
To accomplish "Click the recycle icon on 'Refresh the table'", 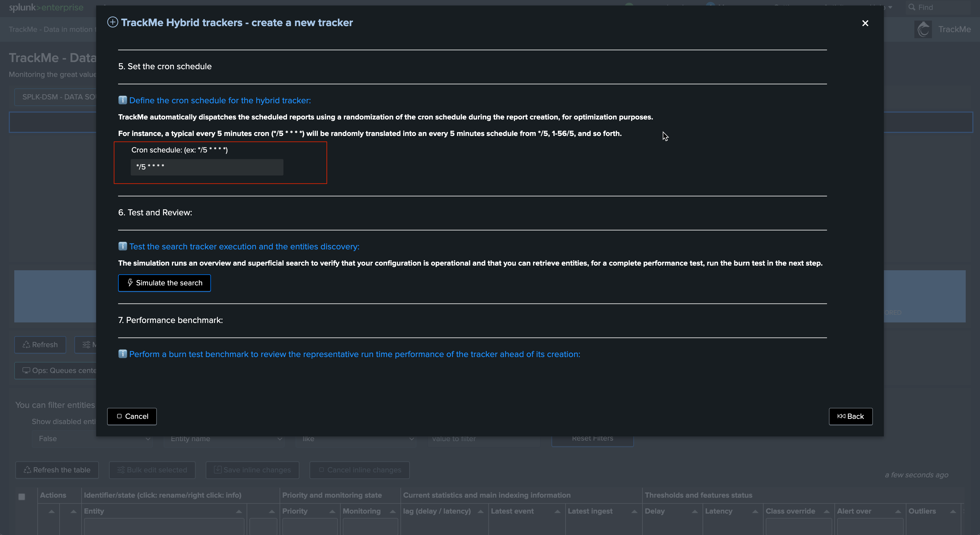I will coord(27,470).
